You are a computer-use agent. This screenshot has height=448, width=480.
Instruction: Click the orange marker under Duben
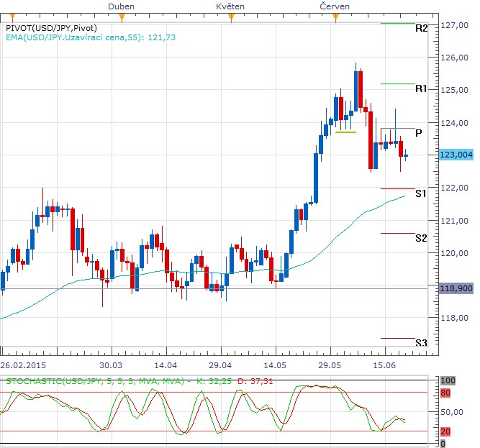(122, 18)
